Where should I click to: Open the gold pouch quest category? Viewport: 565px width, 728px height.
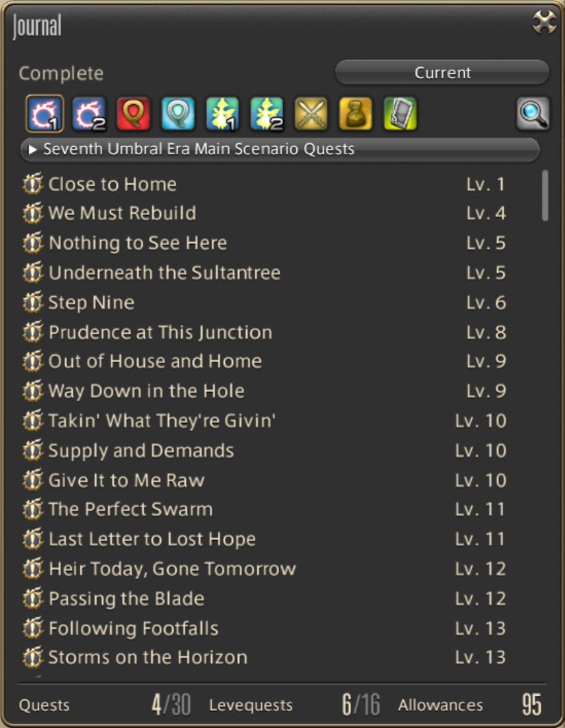[x=355, y=114]
